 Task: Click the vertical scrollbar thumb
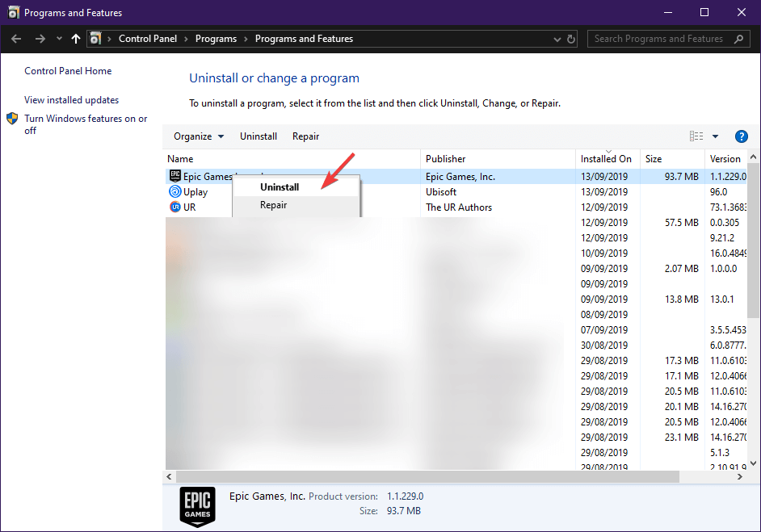tap(753, 241)
